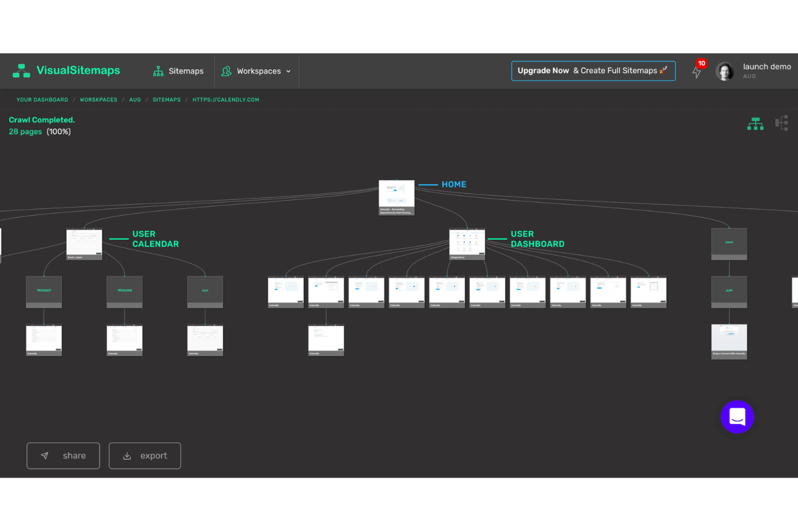Go to Your Dashboard breadcrumb
Screen dimensions: 798x532
[42, 100]
